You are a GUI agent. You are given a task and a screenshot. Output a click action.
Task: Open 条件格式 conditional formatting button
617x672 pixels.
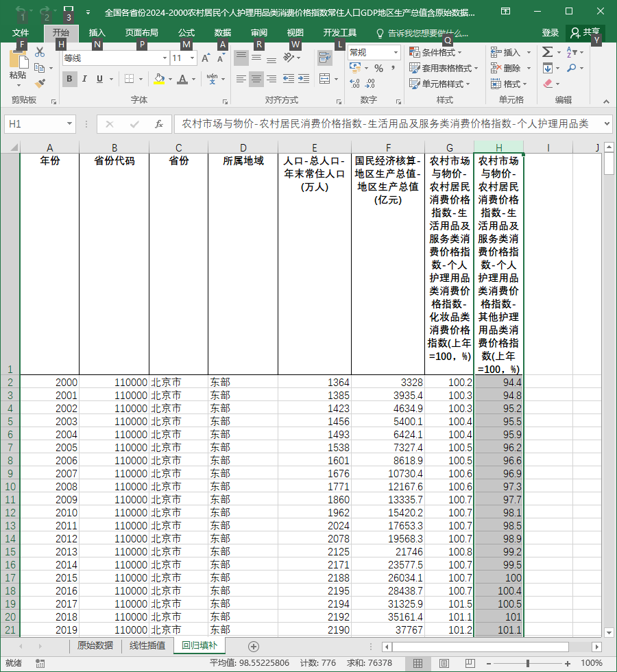tap(435, 52)
